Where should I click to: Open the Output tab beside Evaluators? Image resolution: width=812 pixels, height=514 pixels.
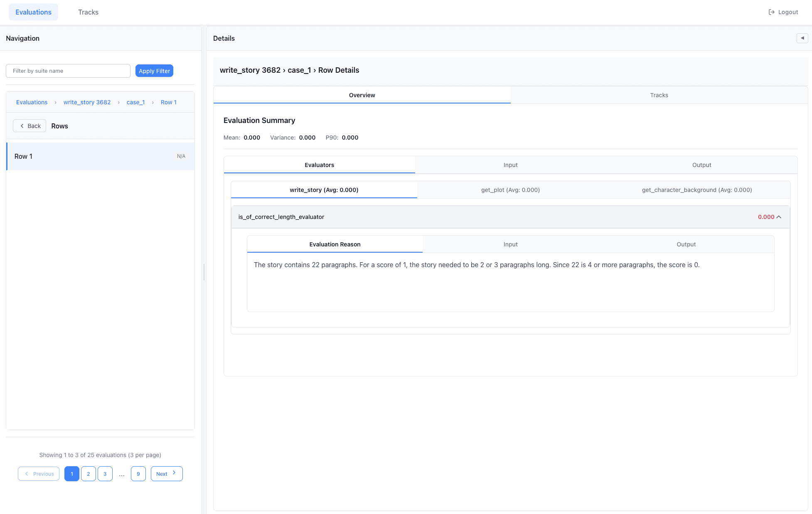coord(701,165)
